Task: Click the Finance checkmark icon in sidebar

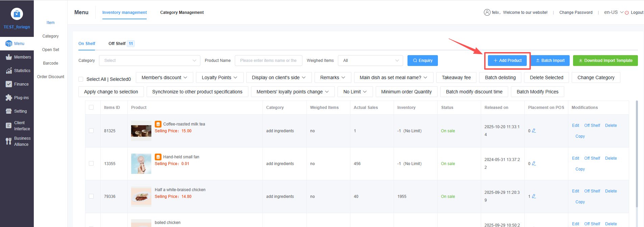Action: click(9, 84)
